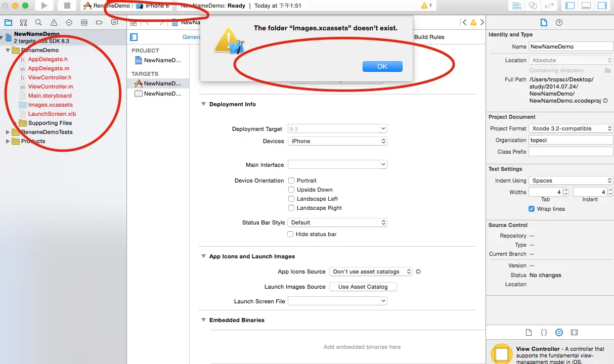Viewport: 614px width, 364px height.
Task: Hide the Utilities pane
Action: [x=602, y=6]
